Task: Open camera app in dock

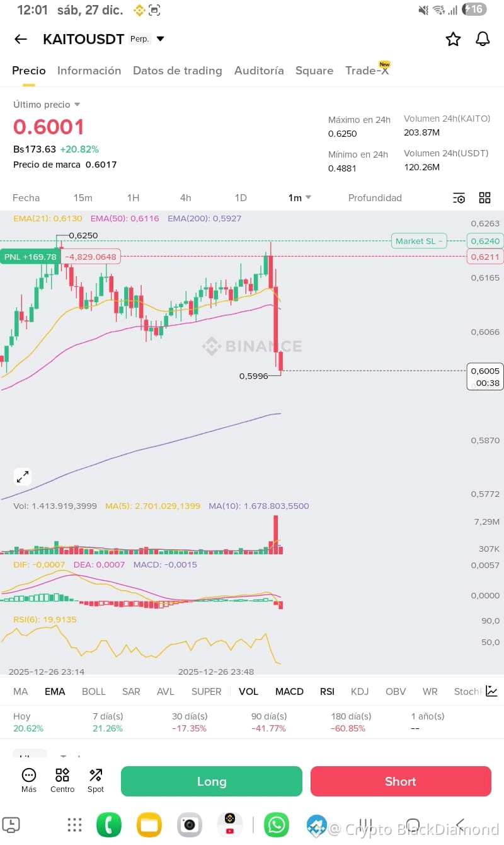Action: point(190,825)
